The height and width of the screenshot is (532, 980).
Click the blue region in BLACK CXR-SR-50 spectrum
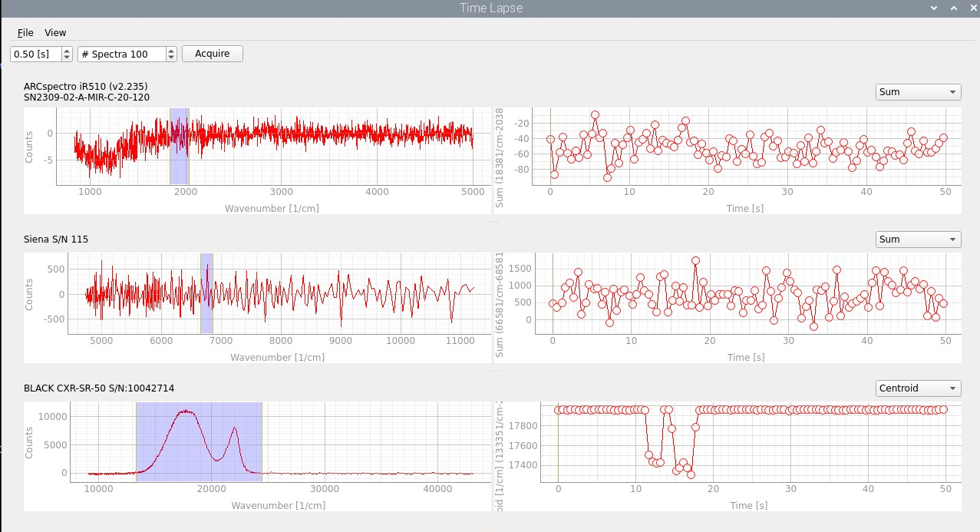click(x=199, y=441)
